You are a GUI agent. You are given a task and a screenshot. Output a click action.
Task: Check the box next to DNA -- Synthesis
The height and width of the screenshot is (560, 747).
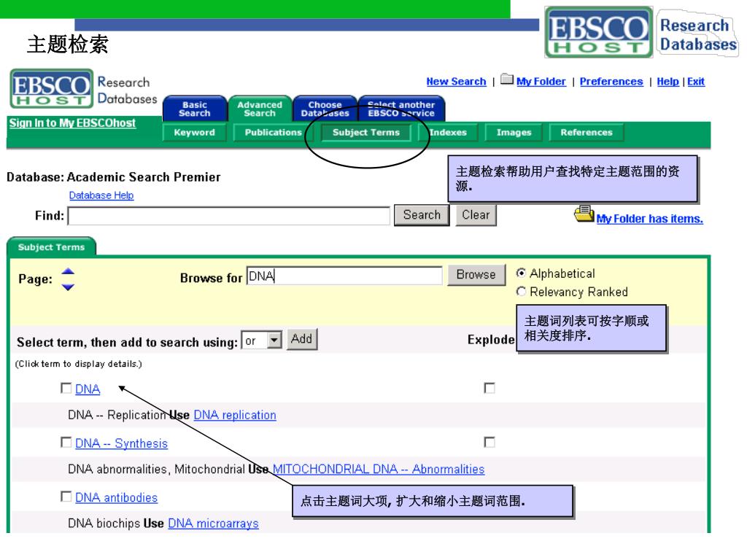click(x=66, y=443)
